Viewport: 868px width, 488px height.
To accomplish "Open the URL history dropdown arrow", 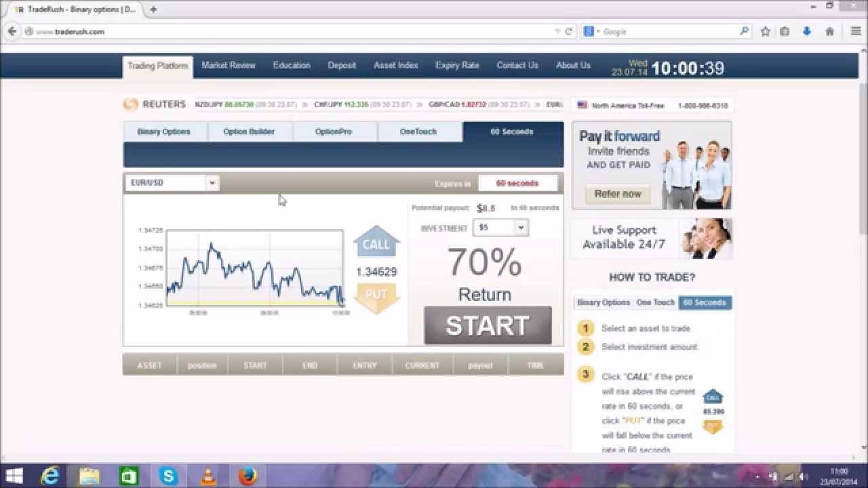I will [557, 31].
